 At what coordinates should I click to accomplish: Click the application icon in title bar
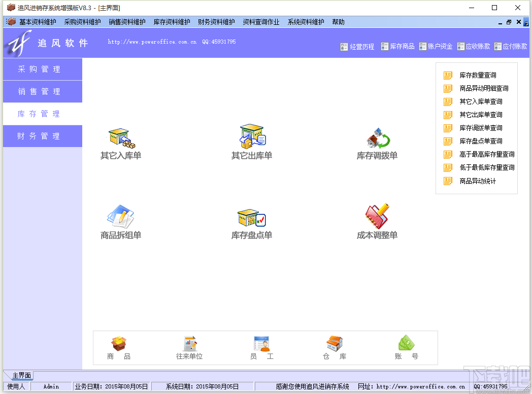click(x=11, y=8)
